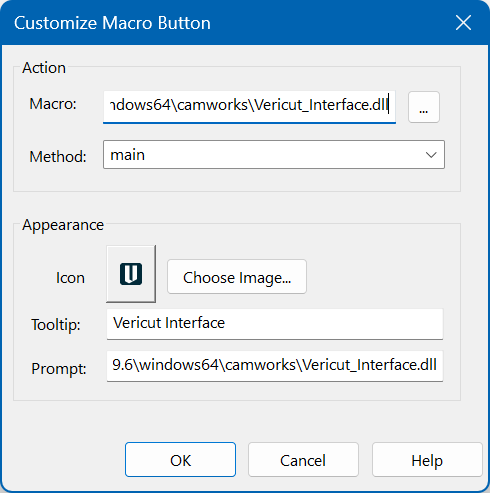Cancel the Customize Macro Button dialog
Screen dimensions: 490x493
[303, 460]
